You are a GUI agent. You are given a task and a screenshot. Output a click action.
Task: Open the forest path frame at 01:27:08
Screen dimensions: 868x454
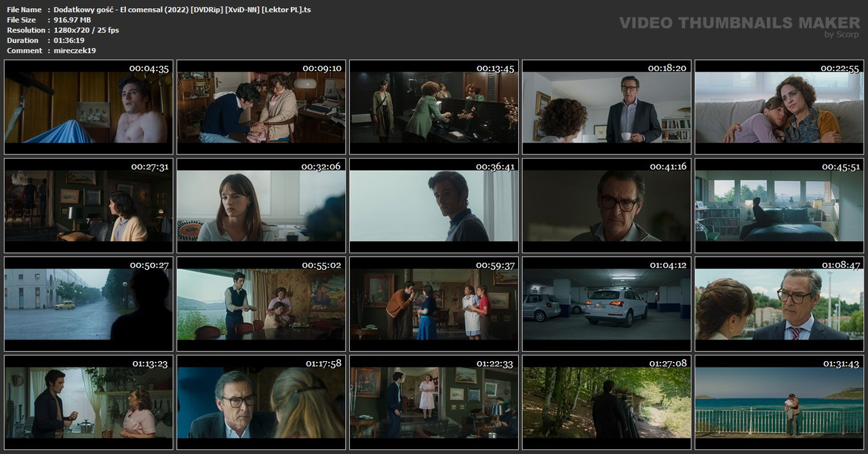[x=606, y=403]
